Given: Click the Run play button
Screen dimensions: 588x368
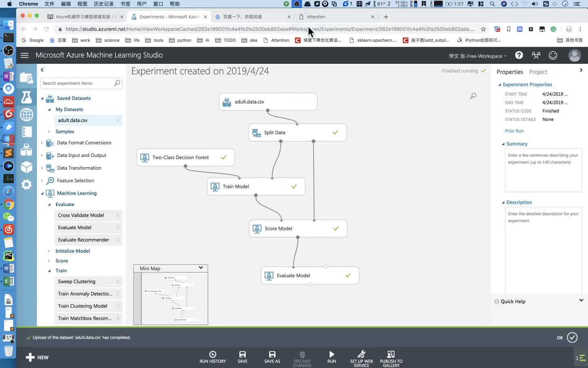Looking at the screenshot, I should 332,357.
